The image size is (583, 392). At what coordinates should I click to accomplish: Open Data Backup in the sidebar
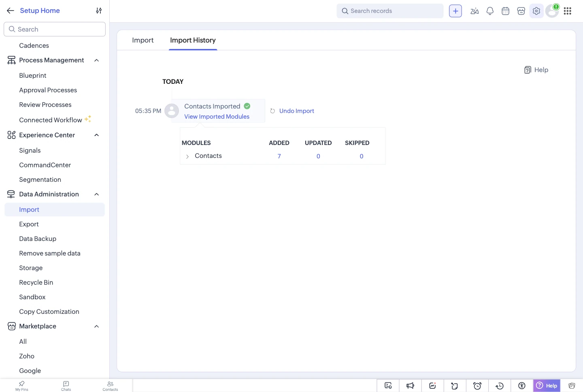click(x=38, y=239)
